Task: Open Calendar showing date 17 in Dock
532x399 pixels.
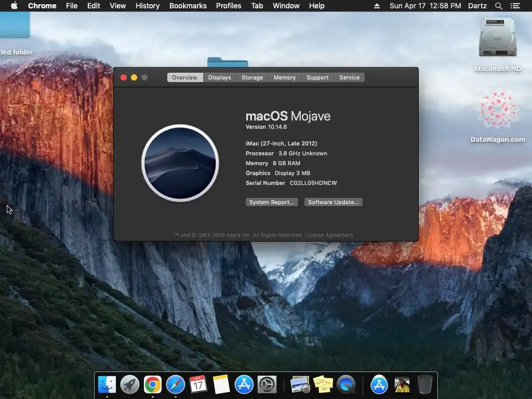Action: tap(198, 385)
